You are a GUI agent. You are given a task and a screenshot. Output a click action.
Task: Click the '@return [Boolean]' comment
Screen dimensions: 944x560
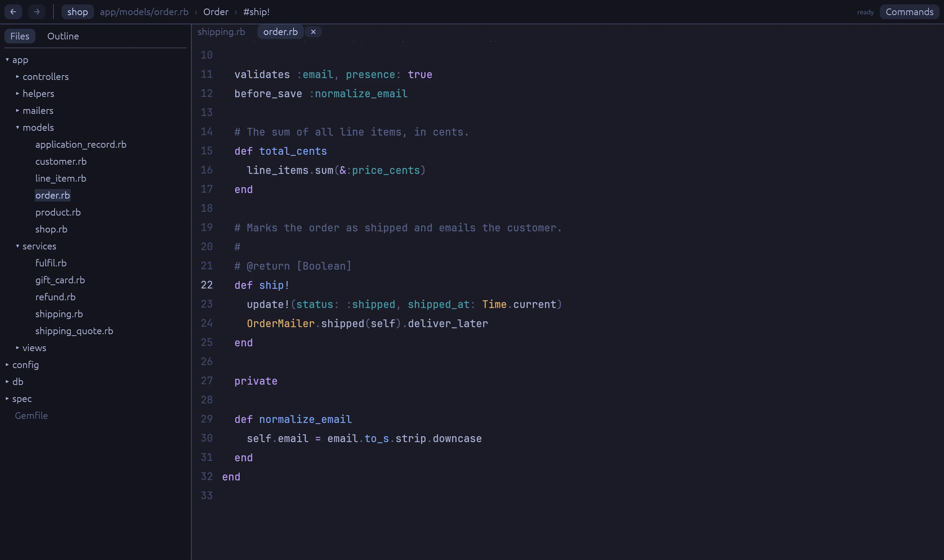coord(299,266)
